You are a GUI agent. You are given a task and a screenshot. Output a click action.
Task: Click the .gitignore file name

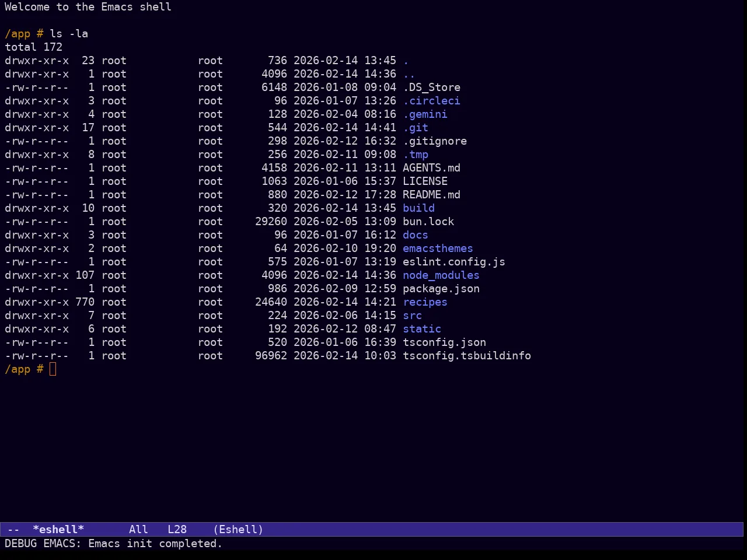point(435,141)
